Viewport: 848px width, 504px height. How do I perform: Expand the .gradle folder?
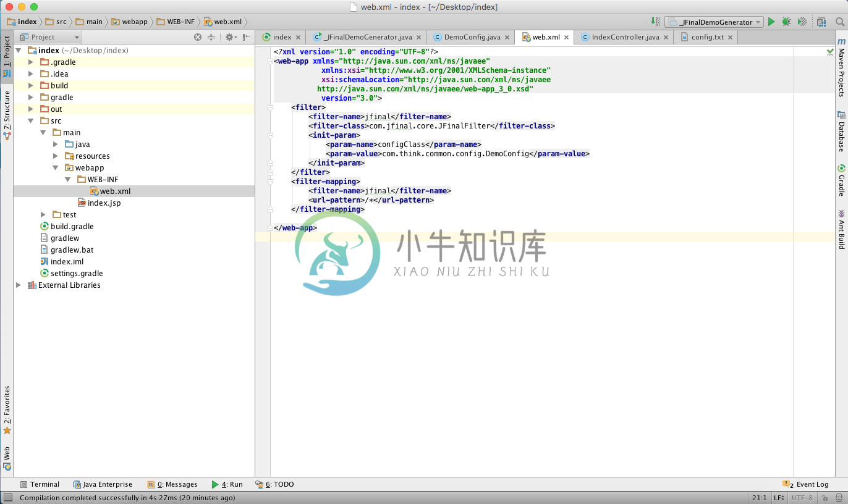pyautogui.click(x=31, y=62)
